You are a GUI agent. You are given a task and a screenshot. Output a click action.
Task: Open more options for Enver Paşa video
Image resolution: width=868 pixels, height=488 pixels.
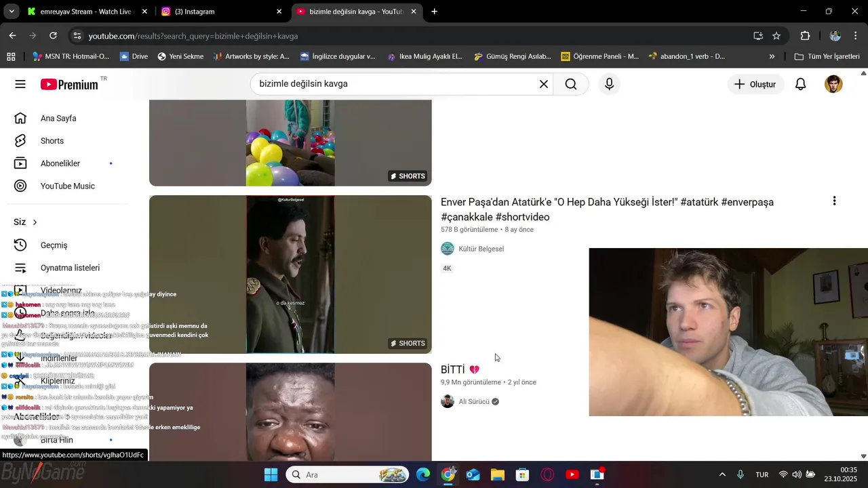tap(834, 201)
